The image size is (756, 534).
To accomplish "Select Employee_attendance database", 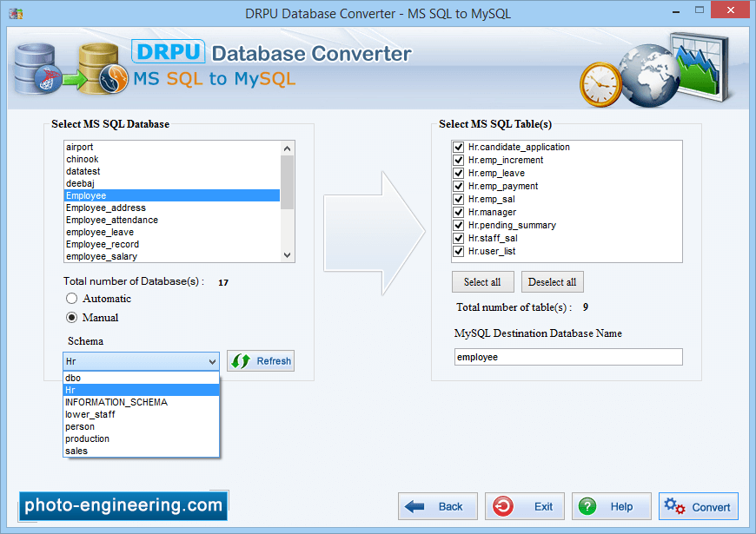I will click(172, 220).
